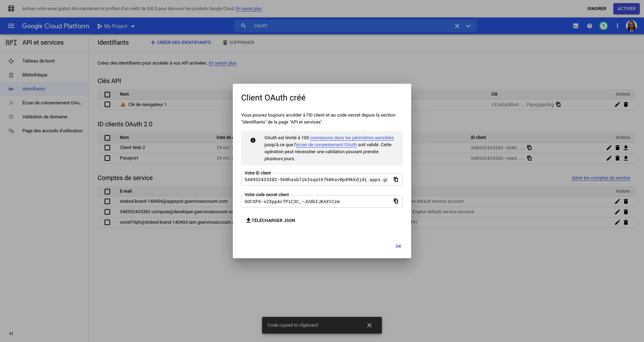This screenshot has height=342, width=644.
Task: Delete the covid19ph service account
Action: click(x=626, y=222)
